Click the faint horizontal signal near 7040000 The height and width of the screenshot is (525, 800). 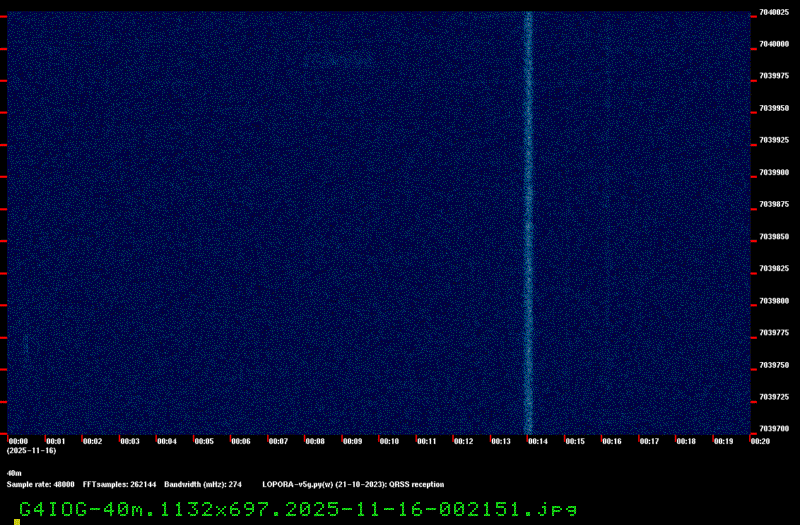pyautogui.click(x=338, y=60)
